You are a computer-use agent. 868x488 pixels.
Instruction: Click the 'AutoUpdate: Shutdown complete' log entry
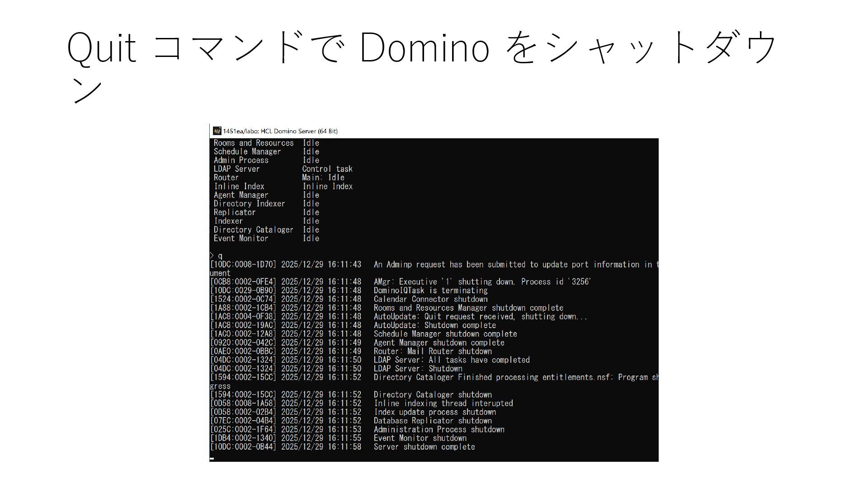434,325
